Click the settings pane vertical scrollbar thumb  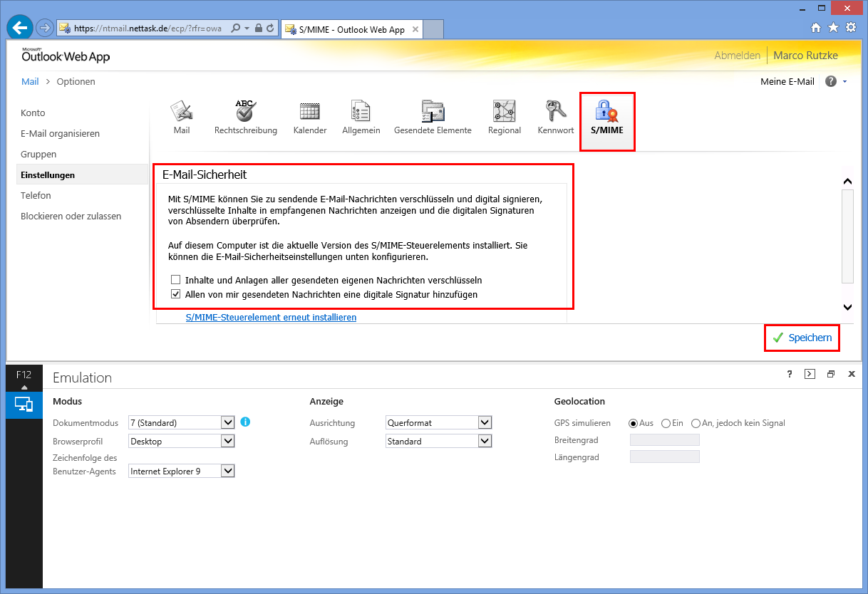847,236
